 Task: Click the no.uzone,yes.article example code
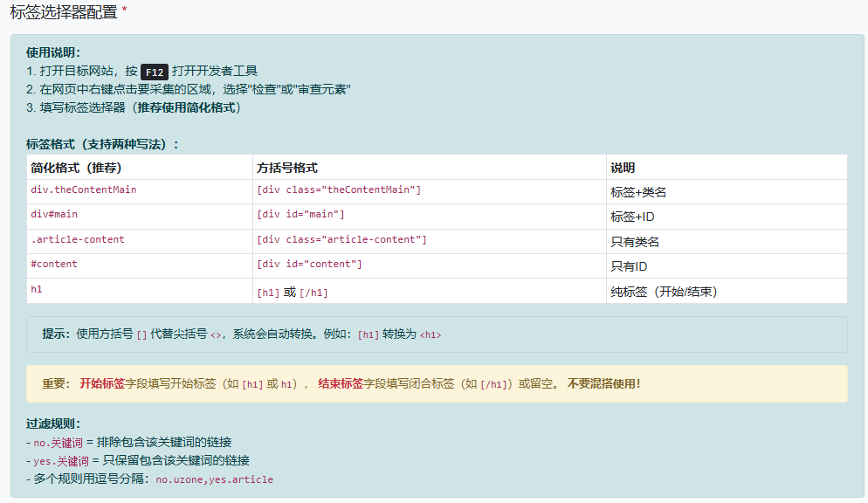click(214, 479)
